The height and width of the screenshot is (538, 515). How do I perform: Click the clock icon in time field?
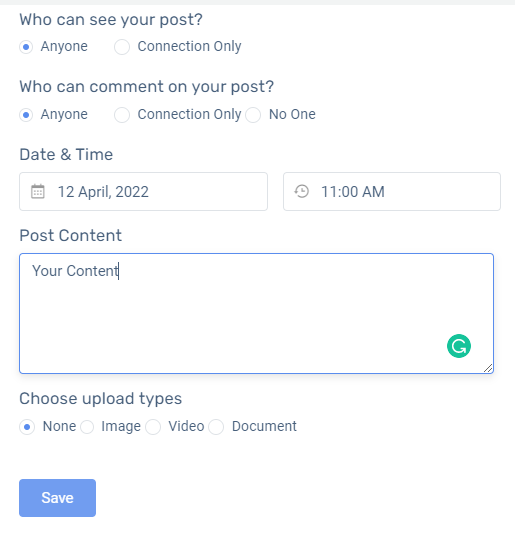302,191
